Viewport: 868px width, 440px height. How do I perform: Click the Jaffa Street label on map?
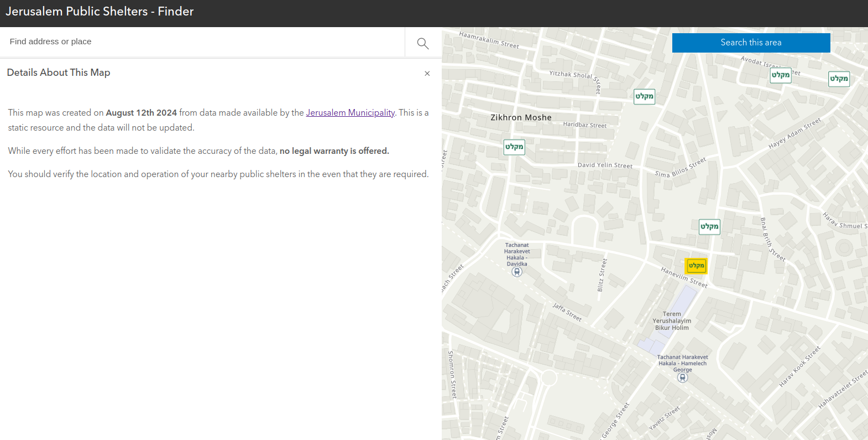tap(567, 312)
